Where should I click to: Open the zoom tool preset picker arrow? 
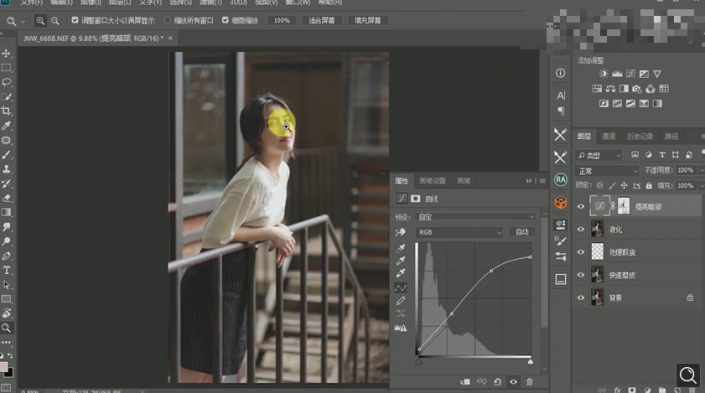(23, 21)
